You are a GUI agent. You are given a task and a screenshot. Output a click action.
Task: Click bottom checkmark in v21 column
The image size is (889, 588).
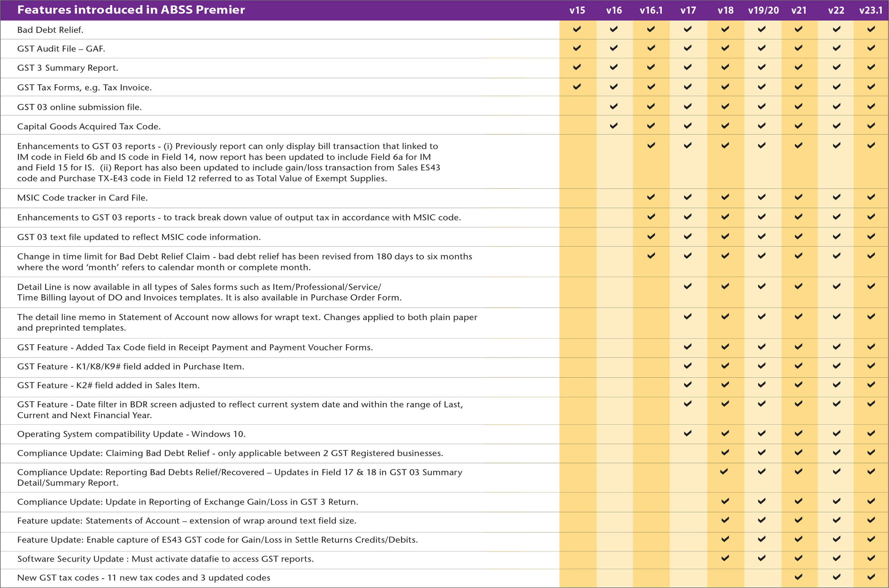799,577
